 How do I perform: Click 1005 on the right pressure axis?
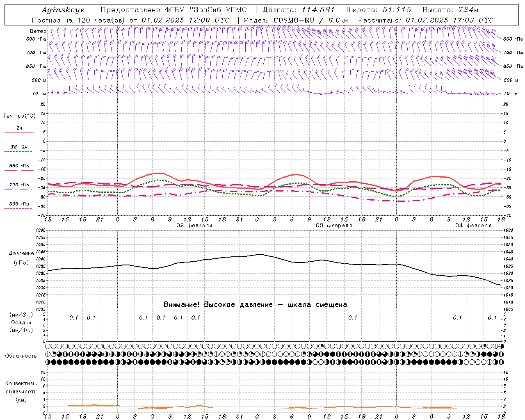point(508,309)
